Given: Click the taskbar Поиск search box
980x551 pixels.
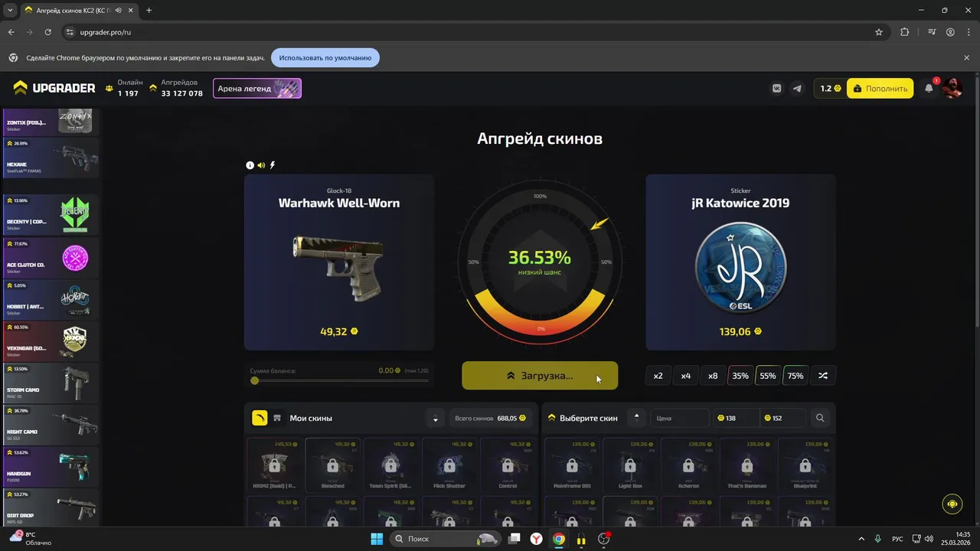Looking at the screenshot, I should (446, 539).
